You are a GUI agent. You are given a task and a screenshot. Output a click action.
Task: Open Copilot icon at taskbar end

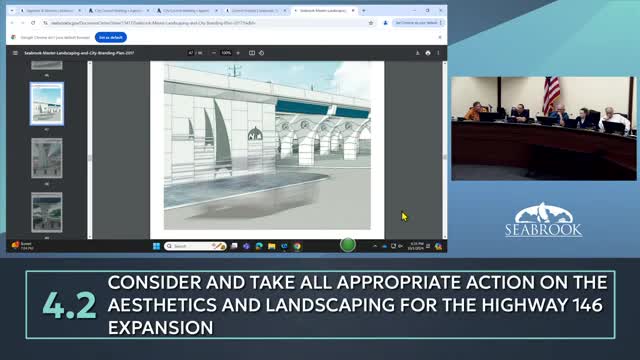coord(438,246)
